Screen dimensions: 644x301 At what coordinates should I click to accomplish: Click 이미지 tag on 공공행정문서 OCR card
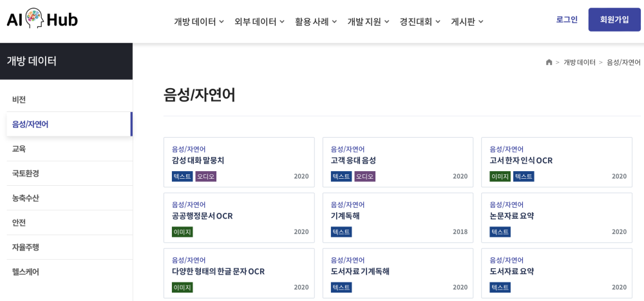[x=182, y=232]
